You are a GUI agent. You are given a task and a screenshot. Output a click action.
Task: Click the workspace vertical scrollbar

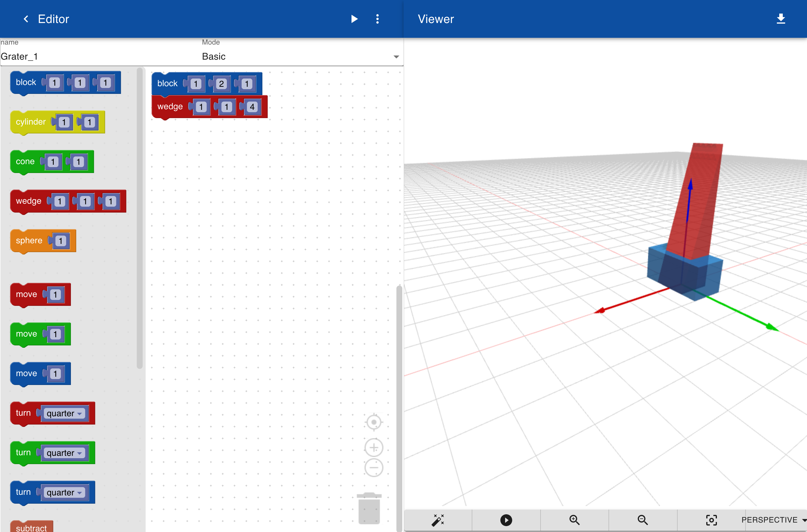point(399,408)
